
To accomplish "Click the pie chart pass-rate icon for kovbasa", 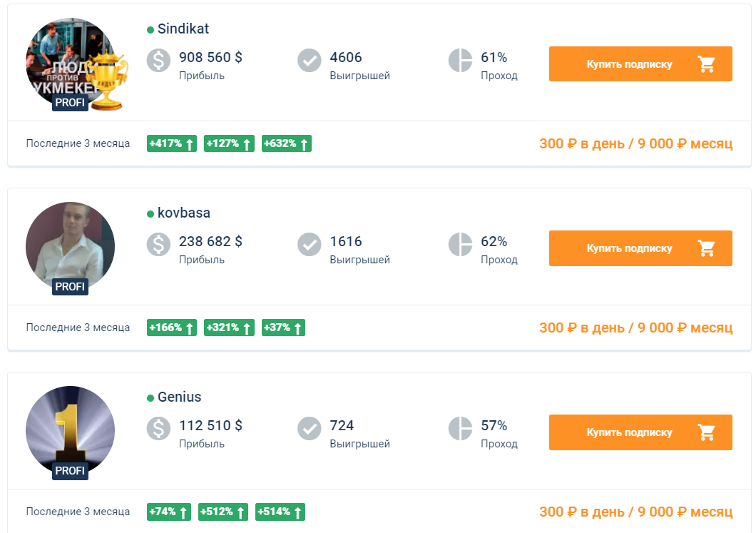I will pyautogui.click(x=461, y=245).
